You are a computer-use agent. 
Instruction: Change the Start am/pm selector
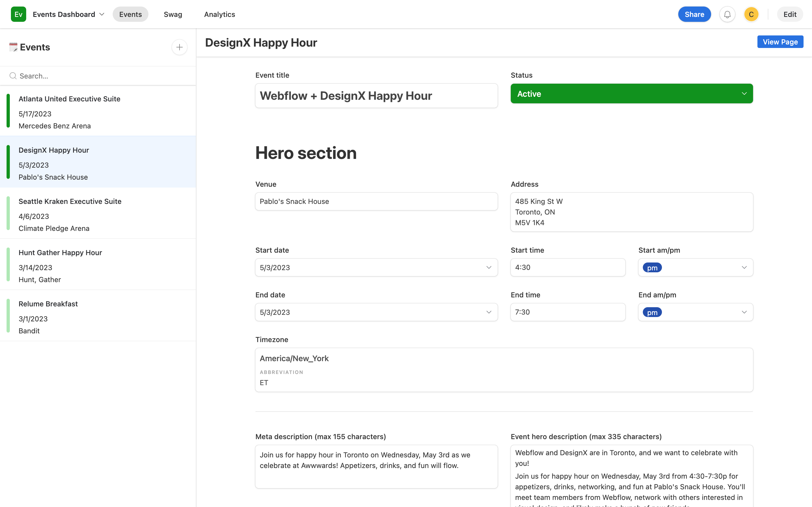pos(695,267)
